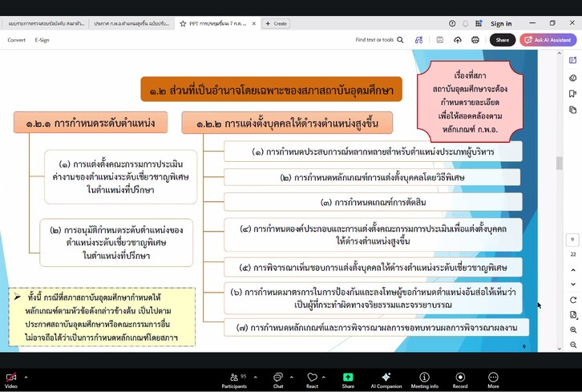Switch to the first document tab
This screenshot has width=582, height=392.
pos(45,23)
